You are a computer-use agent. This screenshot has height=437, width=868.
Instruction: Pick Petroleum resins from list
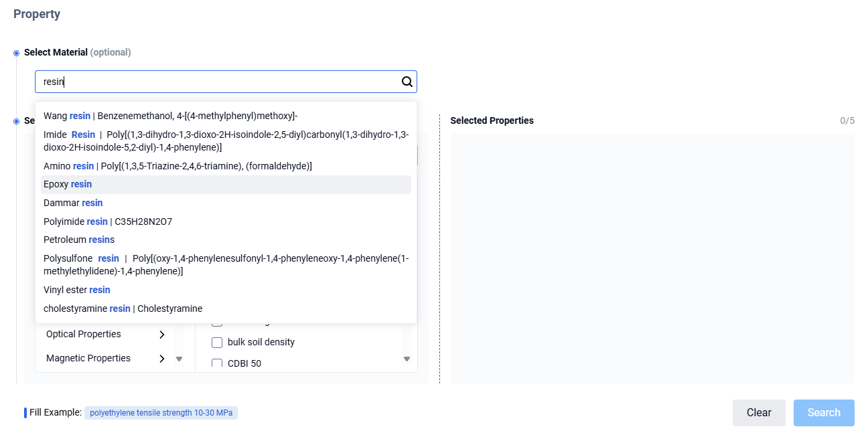coord(79,240)
